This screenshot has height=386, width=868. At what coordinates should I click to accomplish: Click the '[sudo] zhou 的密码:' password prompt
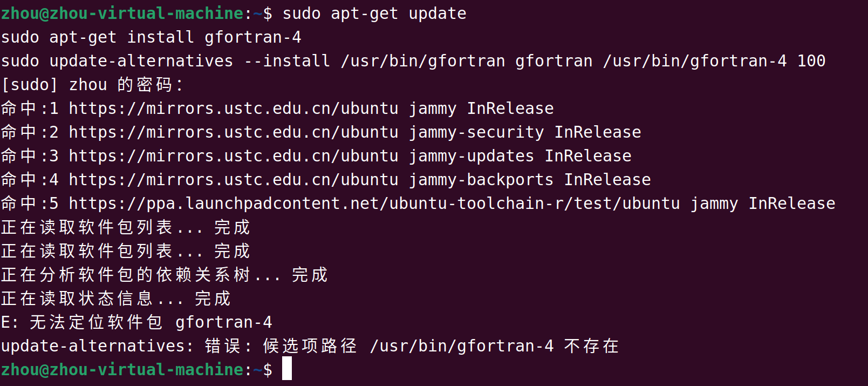click(92, 85)
